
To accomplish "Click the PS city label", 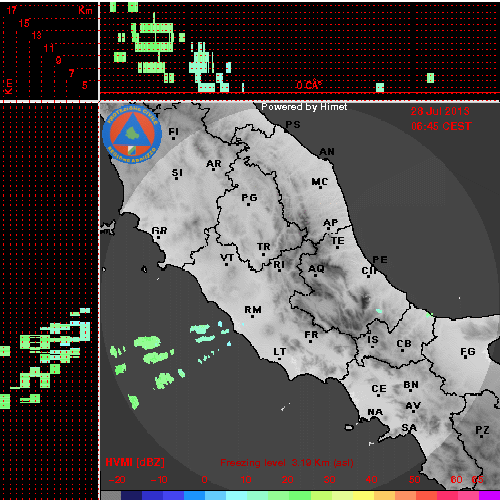I will [293, 125].
